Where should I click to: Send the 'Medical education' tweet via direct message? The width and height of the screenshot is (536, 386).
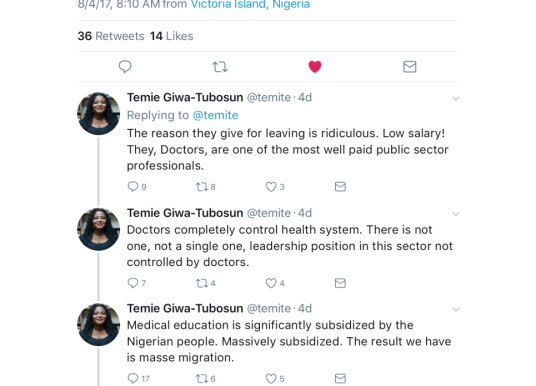coord(340,378)
